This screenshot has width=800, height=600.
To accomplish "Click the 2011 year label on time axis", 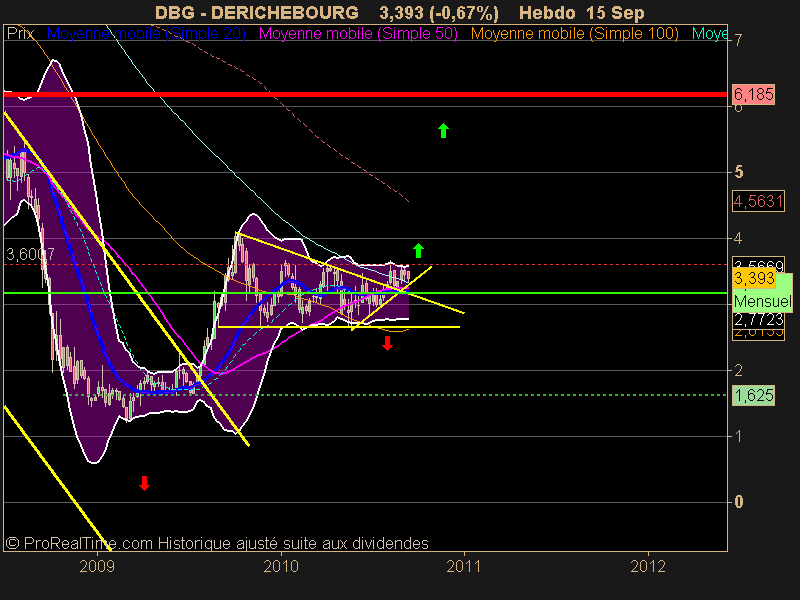I will [464, 566].
